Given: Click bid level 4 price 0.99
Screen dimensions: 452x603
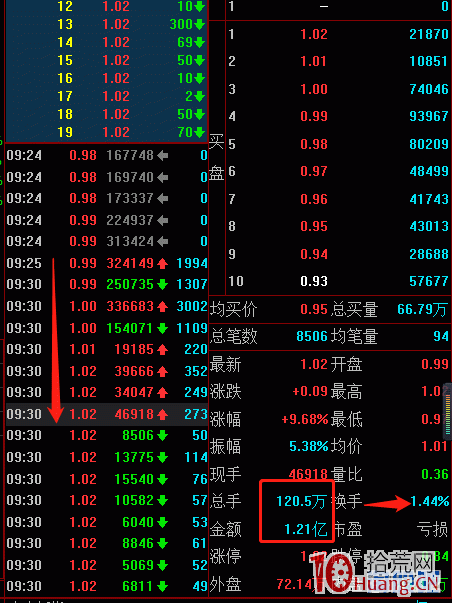Looking at the screenshot, I should point(314,117).
